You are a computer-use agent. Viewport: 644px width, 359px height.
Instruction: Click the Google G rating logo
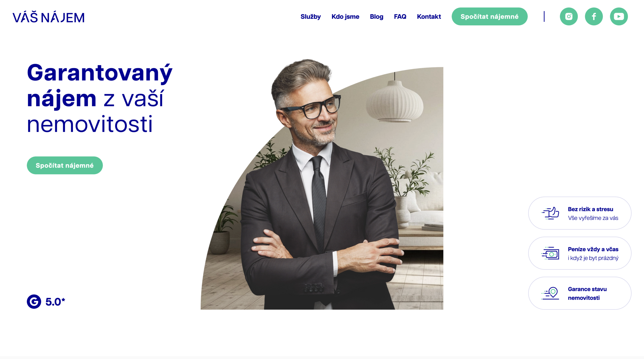point(34,301)
